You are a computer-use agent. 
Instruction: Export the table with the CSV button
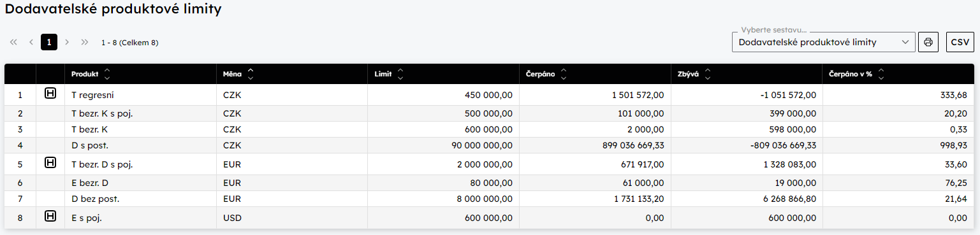pos(960,42)
